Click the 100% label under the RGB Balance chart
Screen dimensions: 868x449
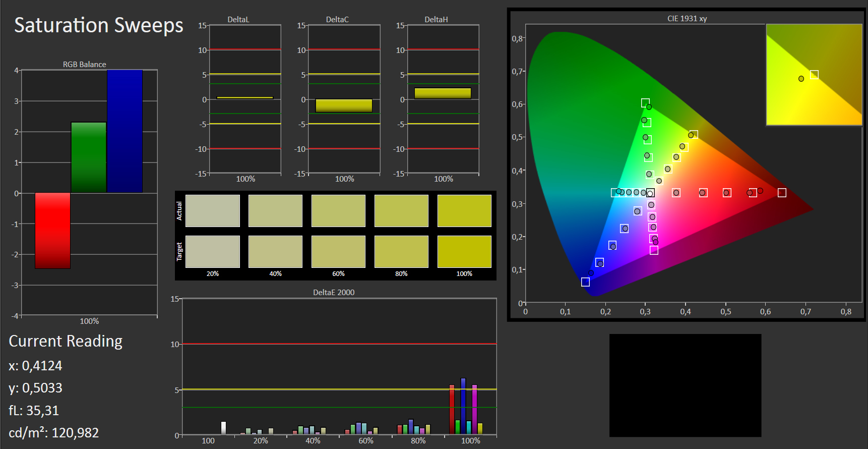[x=89, y=321]
